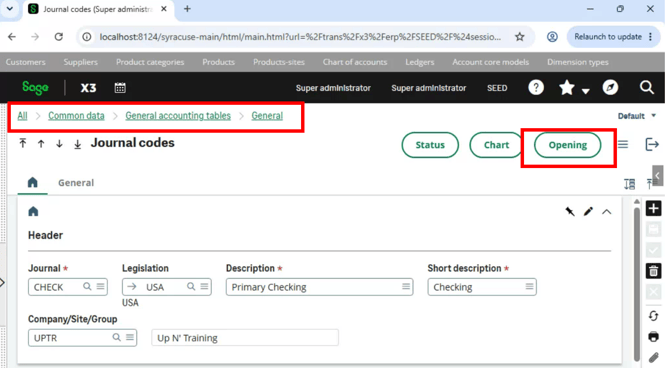
Task: Jump to last record arrow
Action: (x=77, y=144)
